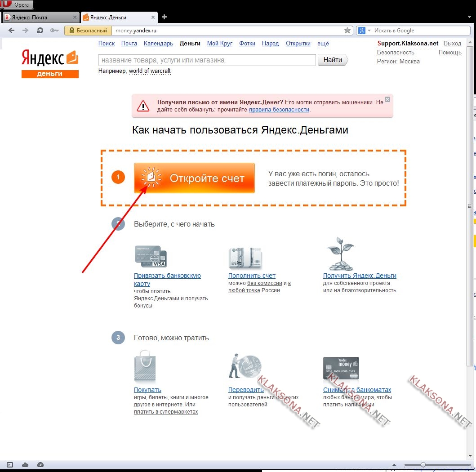Click the shopping bag image
Image resolution: width=476 pixels, height=472 pixels.
point(145,366)
